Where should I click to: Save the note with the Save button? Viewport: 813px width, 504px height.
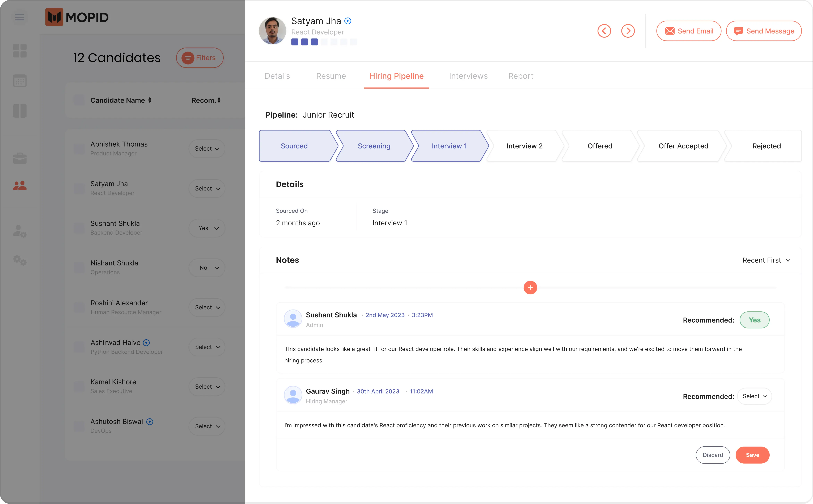click(752, 455)
